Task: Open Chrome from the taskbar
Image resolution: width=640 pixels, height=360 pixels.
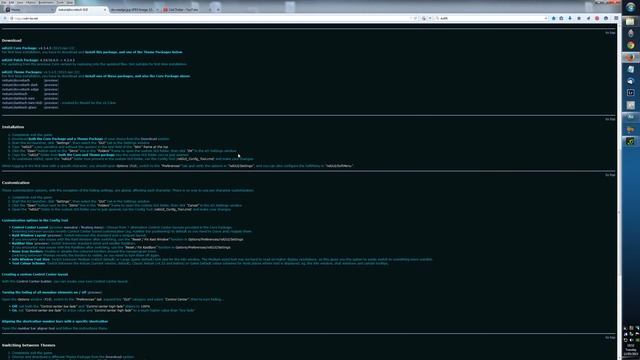Action: pyautogui.click(x=631, y=45)
